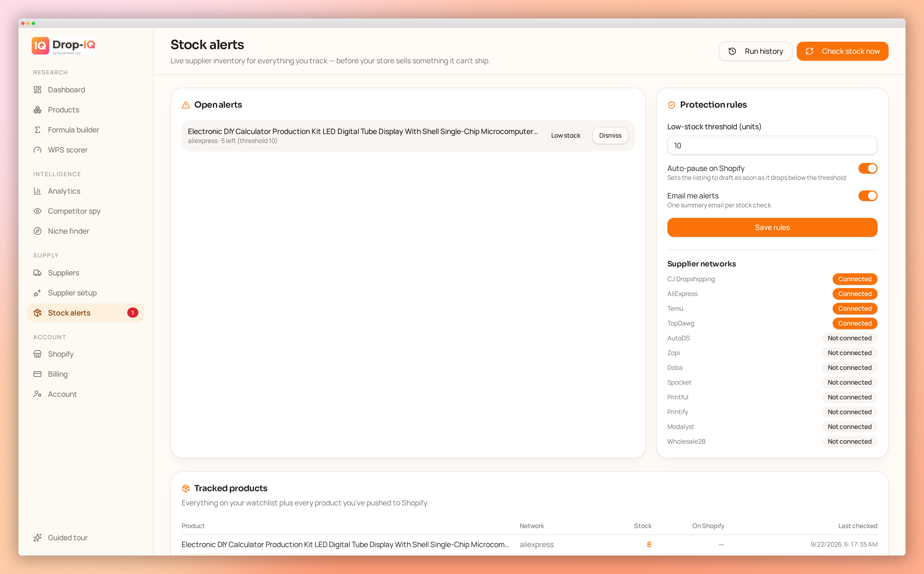Select Billing in the Account menu

click(x=86, y=374)
